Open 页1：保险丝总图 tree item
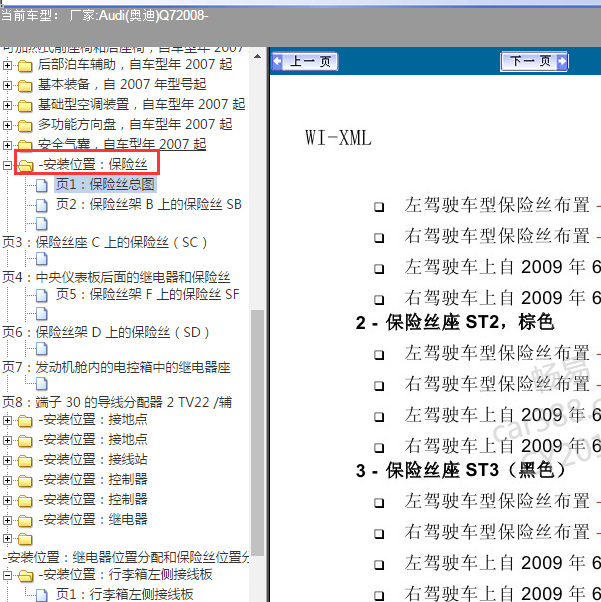601x602 pixels. coord(105,184)
